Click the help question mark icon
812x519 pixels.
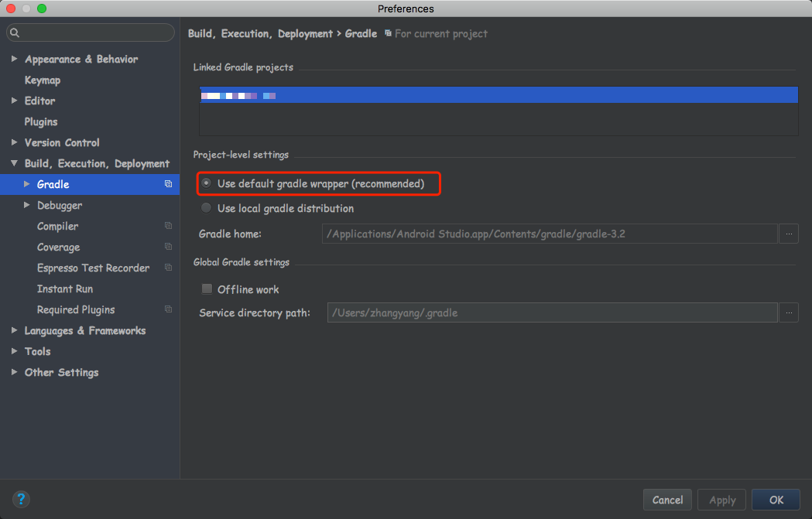[21, 500]
